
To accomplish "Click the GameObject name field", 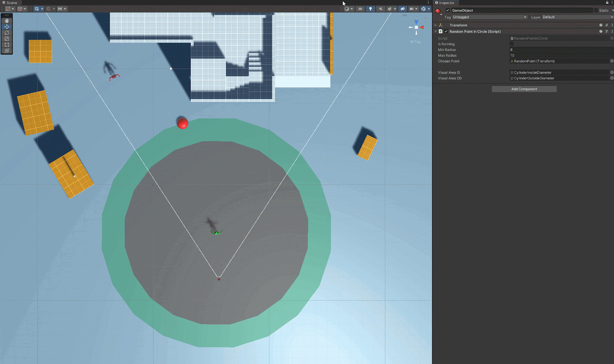I will pos(522,10).
